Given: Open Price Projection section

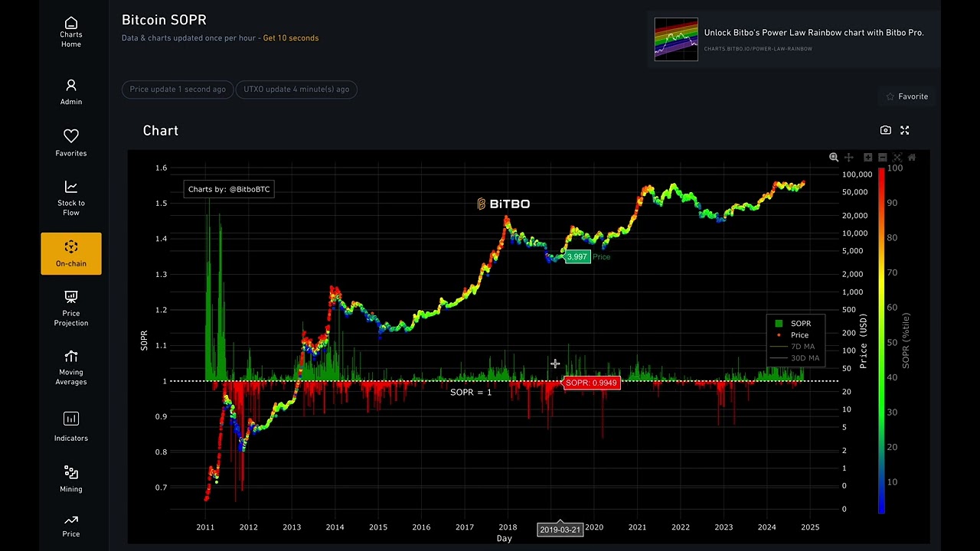Looking at the screenshot, I should click(x=71, y=308).
